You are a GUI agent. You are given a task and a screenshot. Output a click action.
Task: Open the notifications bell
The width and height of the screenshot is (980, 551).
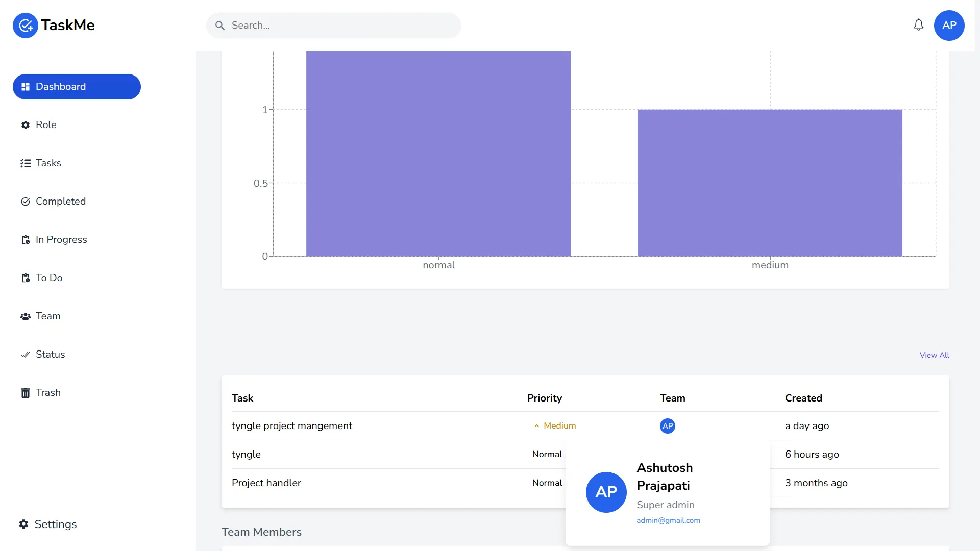click(919, 25)
